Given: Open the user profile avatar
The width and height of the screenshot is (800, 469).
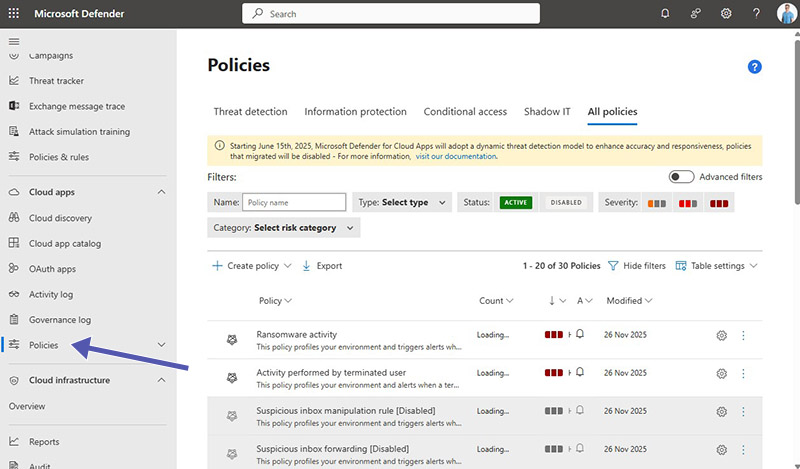Looking at the screenshot, I should 786,13.
